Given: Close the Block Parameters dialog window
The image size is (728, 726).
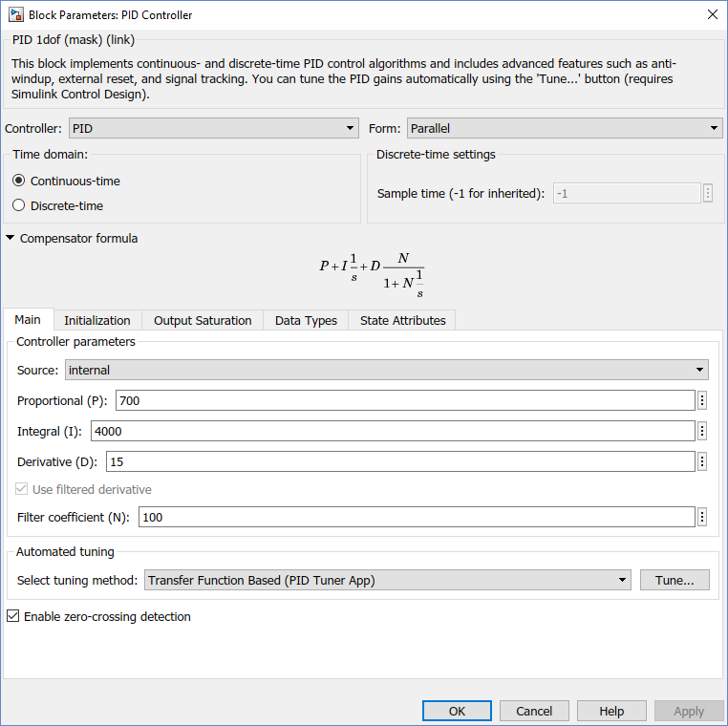Looking at the screenshot, I should 712,14.
